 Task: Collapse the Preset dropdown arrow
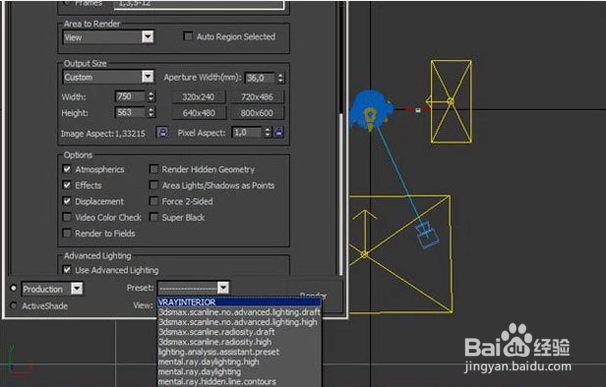tap(223, 288)
